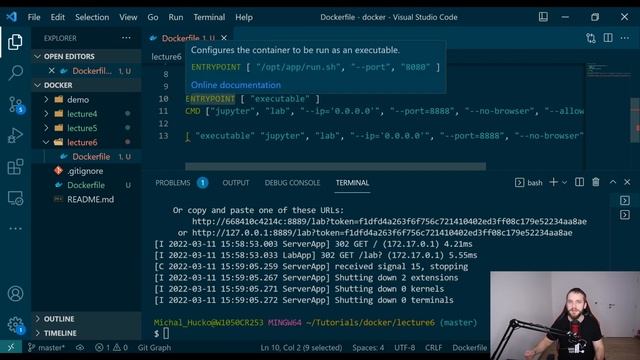This screenshot has height=360, width=640.
Task: Open the Selection menu
Action: 92,17
